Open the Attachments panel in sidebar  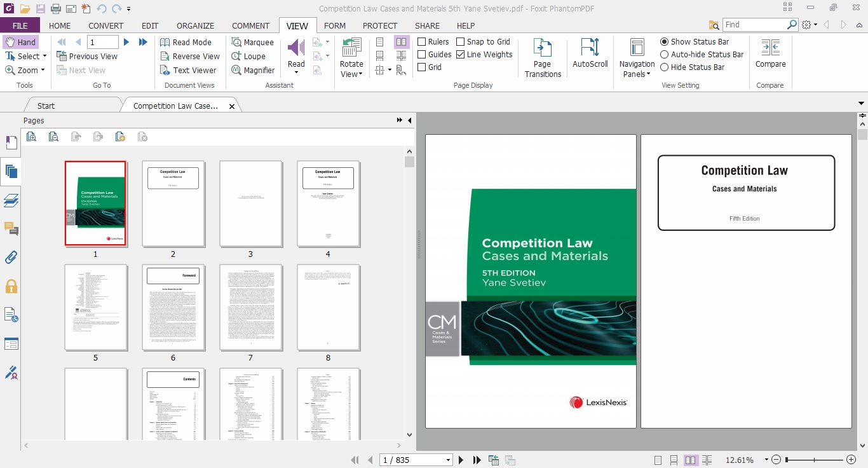pyautogui.click(x=11, y=258)
